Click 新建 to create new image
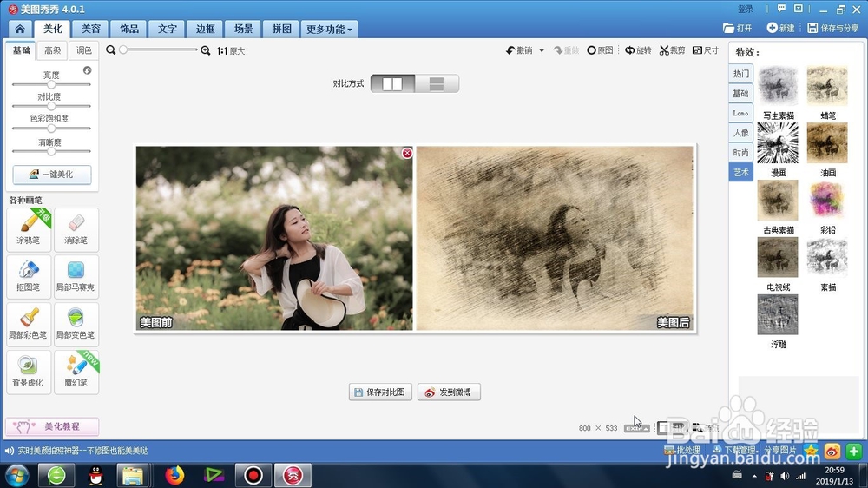 (780, 28)
